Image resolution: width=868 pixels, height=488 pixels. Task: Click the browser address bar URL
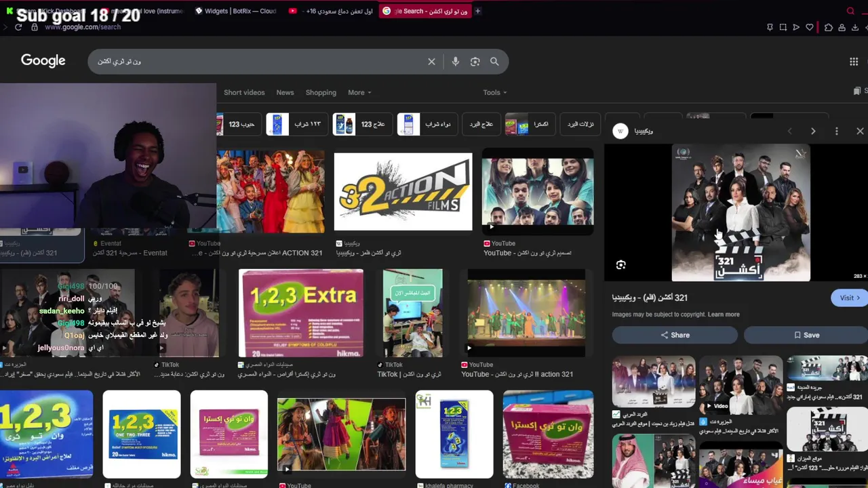click(x=83, y=27)
